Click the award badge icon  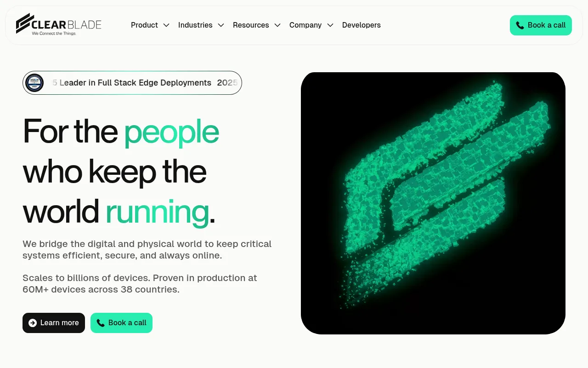pyautogui.click(x=34, y=83)
